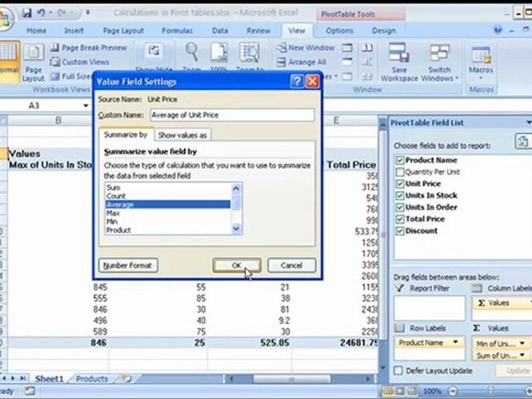
Task: Open Number Format button
Action: [128, 265]
